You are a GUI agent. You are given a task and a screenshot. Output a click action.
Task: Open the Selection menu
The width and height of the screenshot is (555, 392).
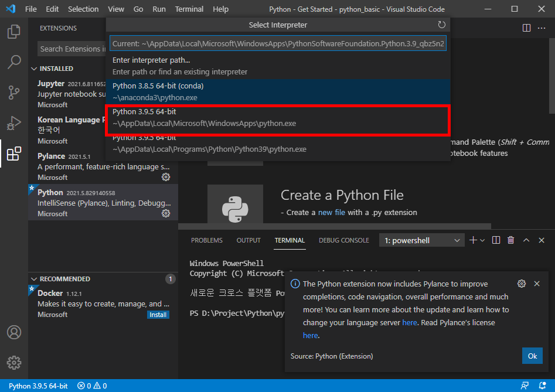pos(83,9)
